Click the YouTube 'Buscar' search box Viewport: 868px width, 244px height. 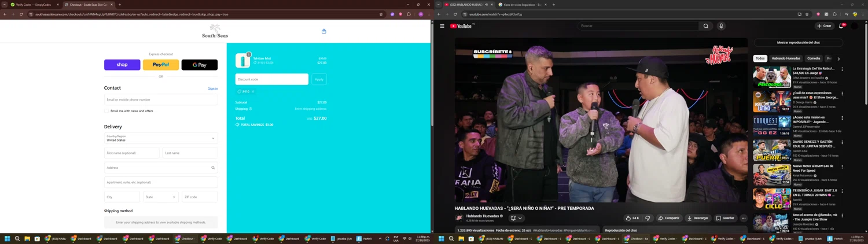point(638,26)
